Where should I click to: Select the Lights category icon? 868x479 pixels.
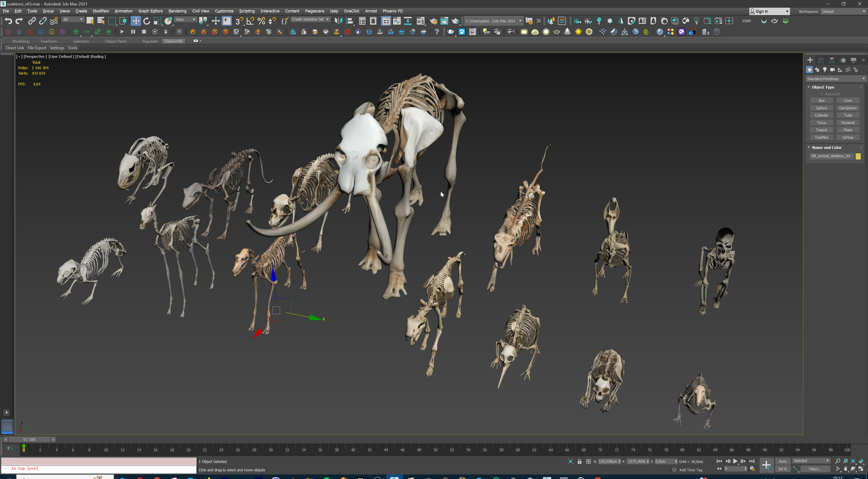[825, 70]
